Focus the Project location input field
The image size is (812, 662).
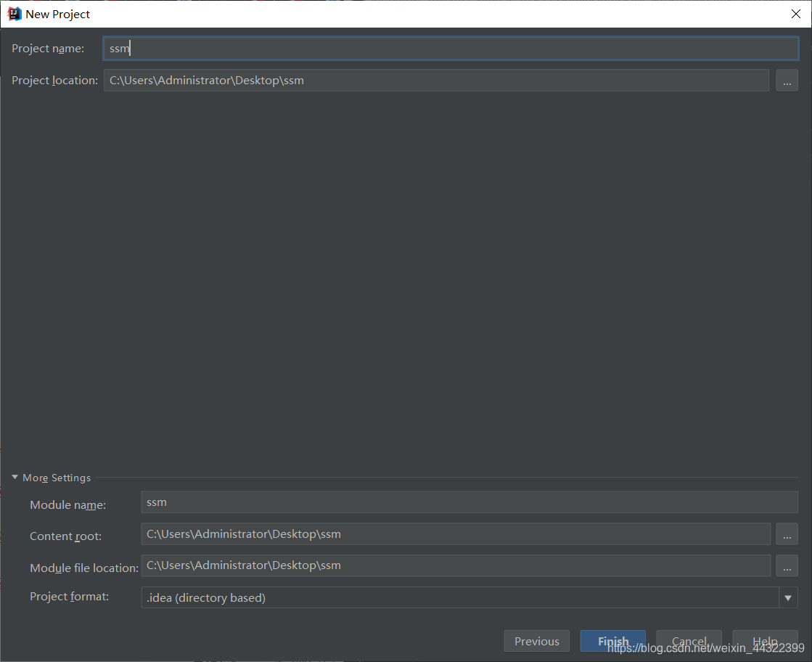(x=435, y=80)
